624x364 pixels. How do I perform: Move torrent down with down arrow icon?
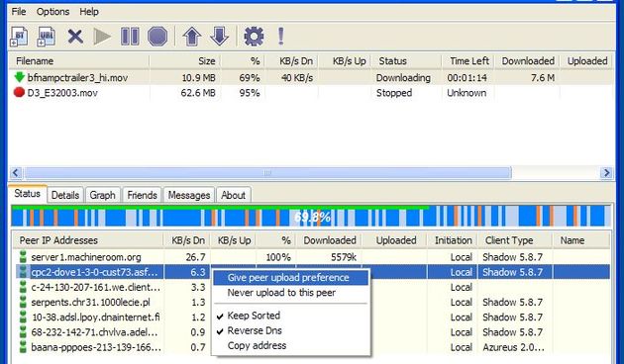click(219, 37)
